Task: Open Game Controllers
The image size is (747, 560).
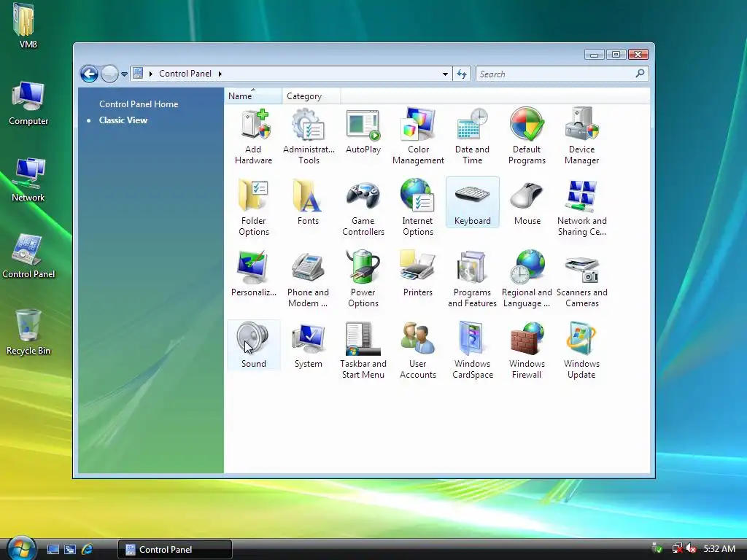Action: coord(363,208)
